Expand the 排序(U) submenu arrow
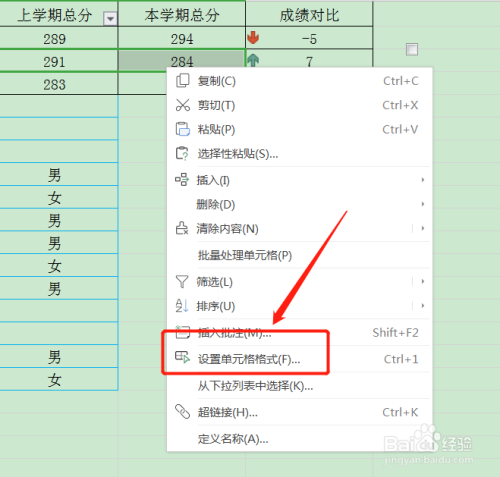 click(x=423, y=306)
